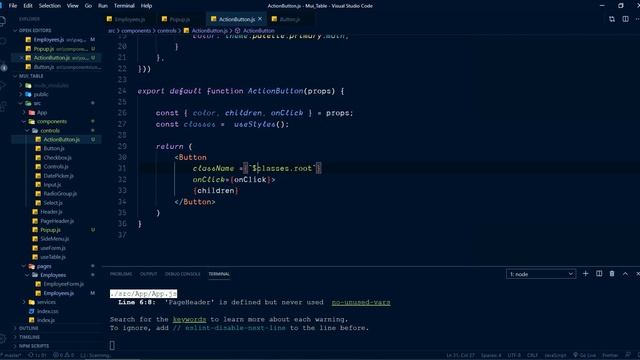Expand the App folder
This screenshot has width=640, height=360.
pyautogui.click(x=42, y=112)
